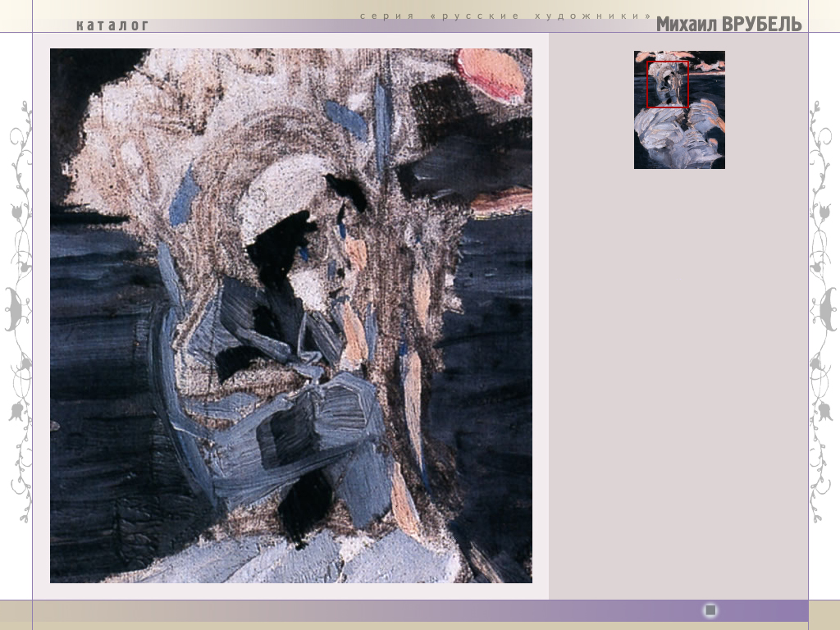840x630 pixels.
Task: Click the «Михаил ВРУБЕЛЬ» title
Action: tap(728, 25)
